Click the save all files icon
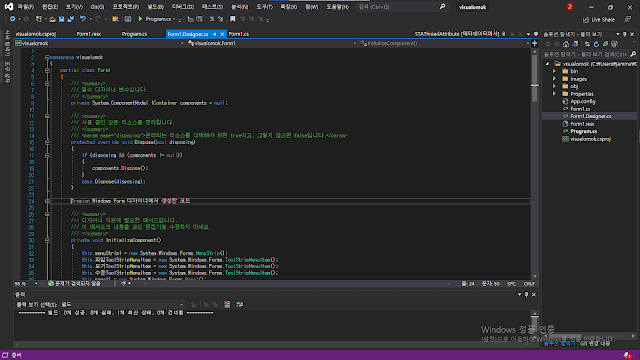The width and height of the screenshot is (640, 360). point(71,19)
